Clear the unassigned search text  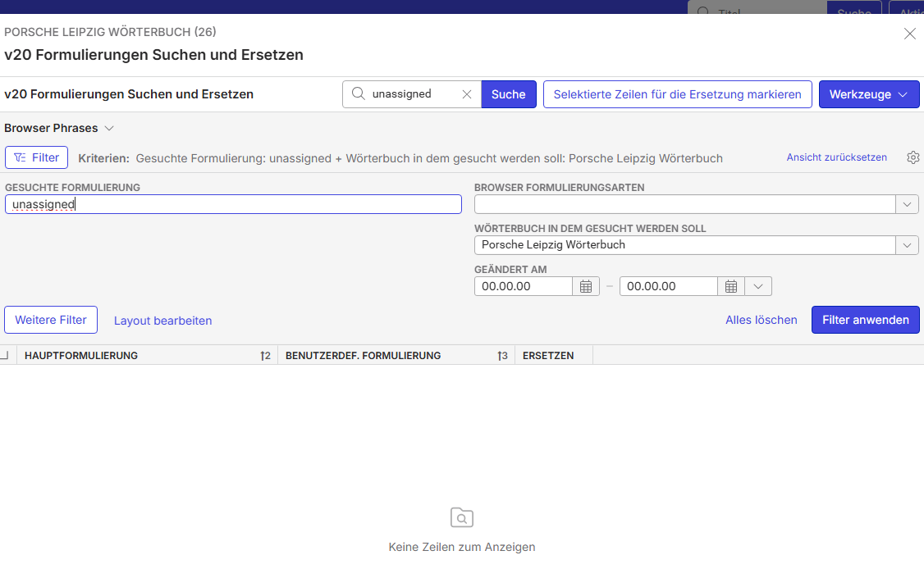tap(467, 94)
